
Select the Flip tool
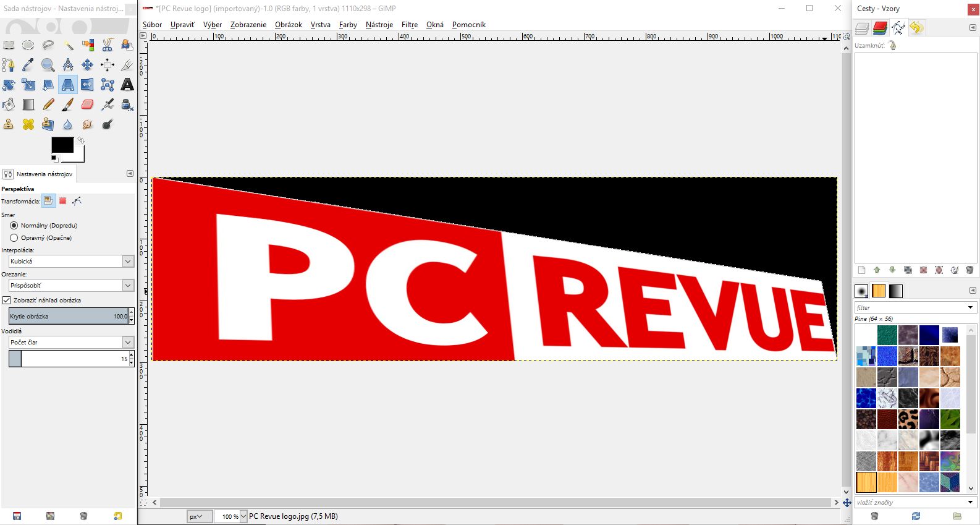[87, 85]
